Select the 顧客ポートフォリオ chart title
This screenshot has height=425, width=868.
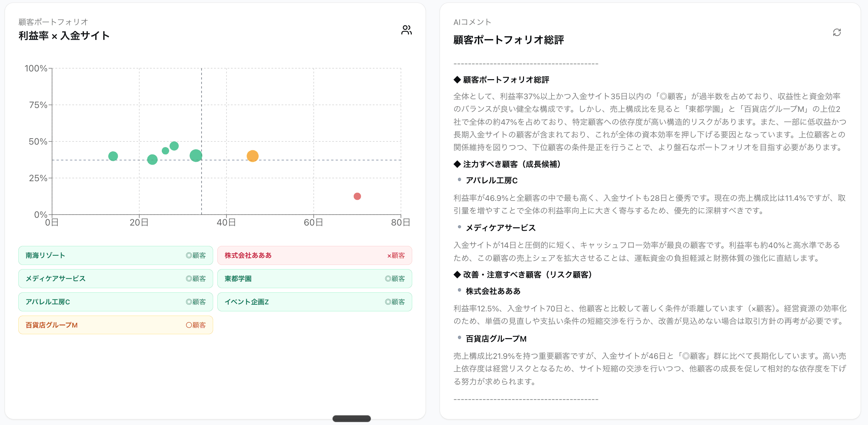point(53,22)
